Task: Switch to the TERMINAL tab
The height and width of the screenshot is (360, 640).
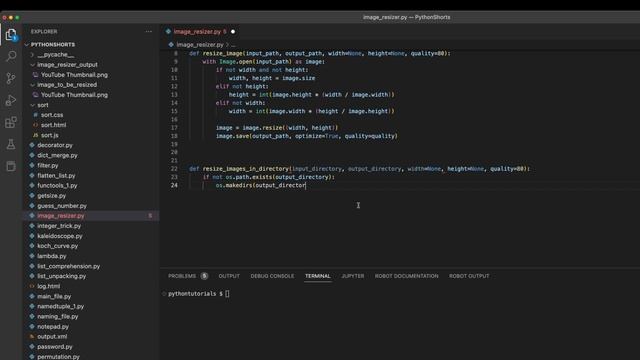Action: 318,276
